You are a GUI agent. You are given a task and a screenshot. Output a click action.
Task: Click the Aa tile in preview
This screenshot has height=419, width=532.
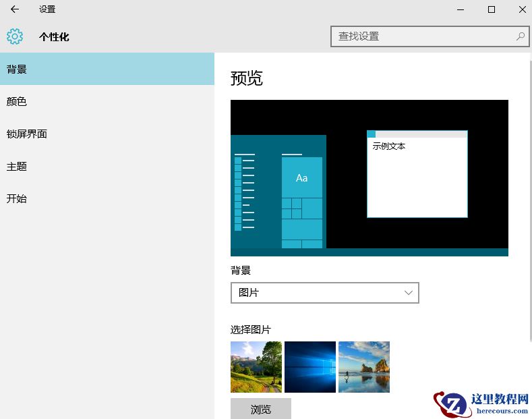click(302, 177)
